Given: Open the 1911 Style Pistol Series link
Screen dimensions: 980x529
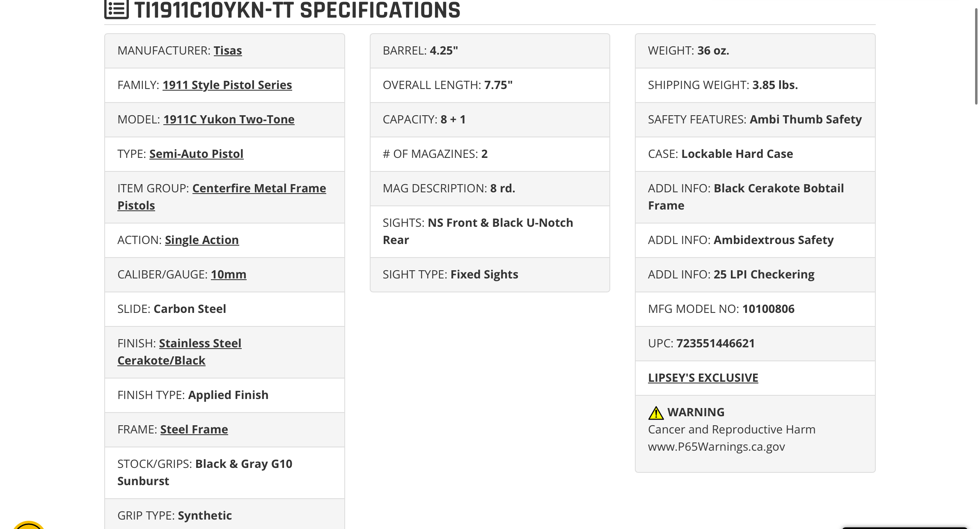Looking at the screenshot, I should pyautogui.click(x=227, y=85).
